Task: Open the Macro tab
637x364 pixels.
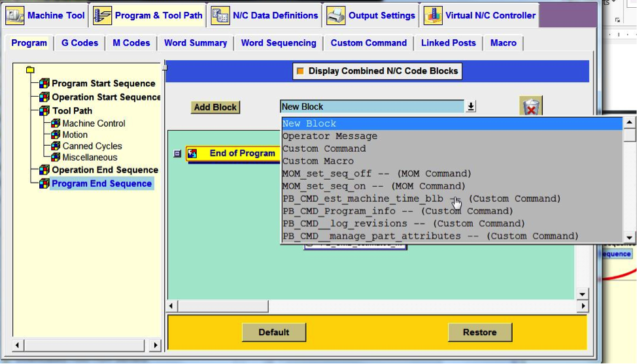Action: tap(504, 43)
